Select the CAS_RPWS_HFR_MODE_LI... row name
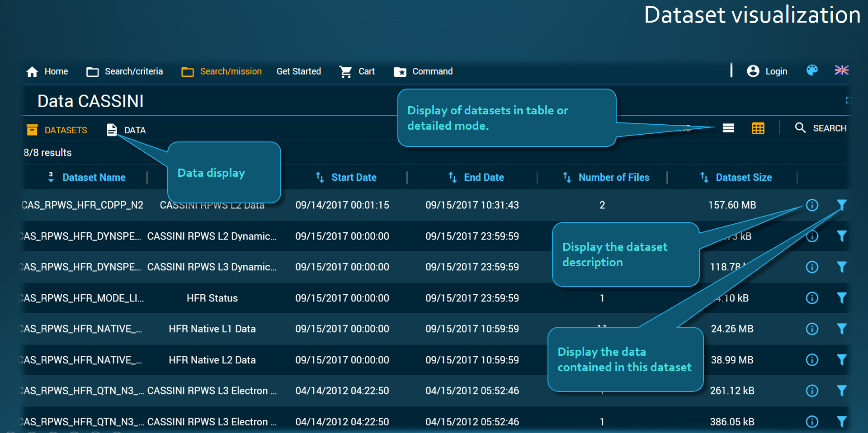 point(82,298)
